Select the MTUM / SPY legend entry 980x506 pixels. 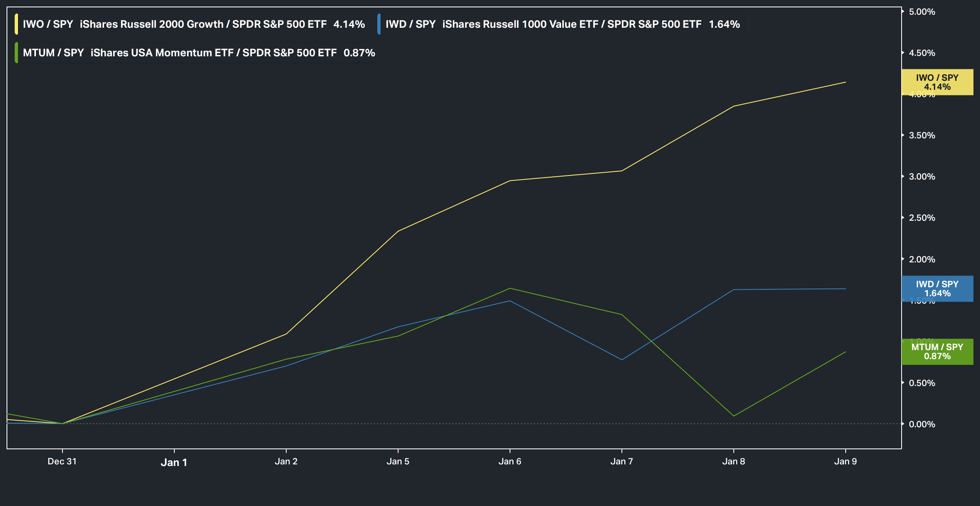click(x=53, y=53)
